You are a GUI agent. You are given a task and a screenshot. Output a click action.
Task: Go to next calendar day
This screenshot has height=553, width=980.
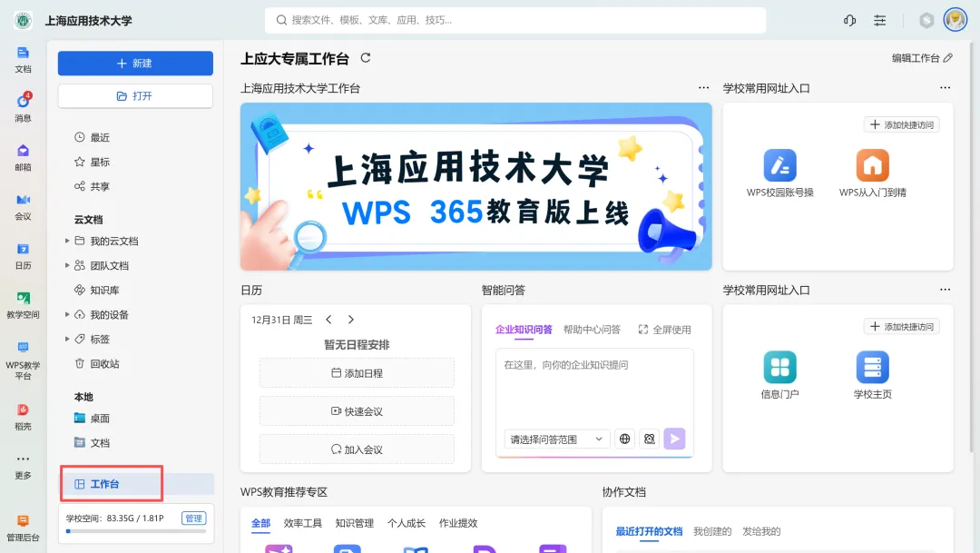tap(350, 320)
